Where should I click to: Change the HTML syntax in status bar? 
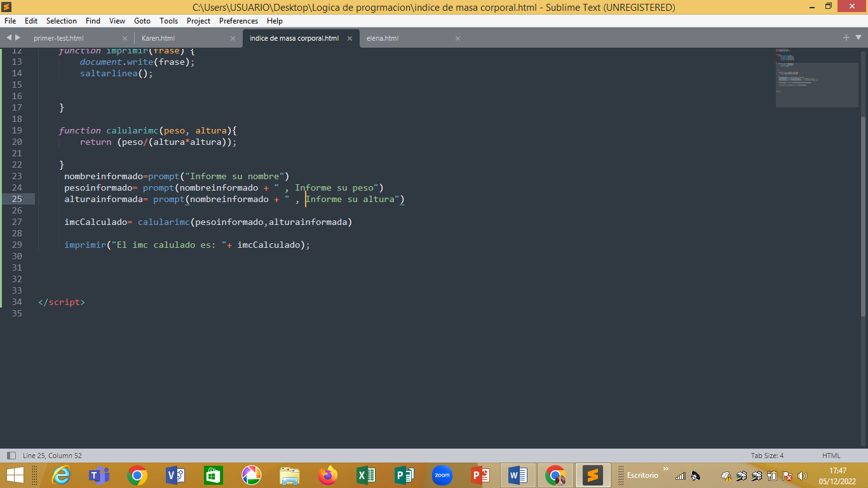[x=831, y=456]
